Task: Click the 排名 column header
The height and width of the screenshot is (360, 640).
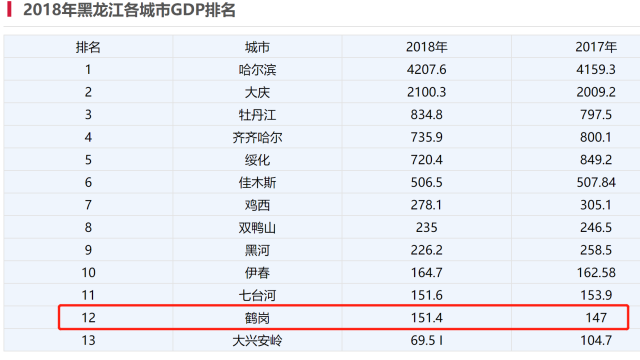Action: click(88, 47)
